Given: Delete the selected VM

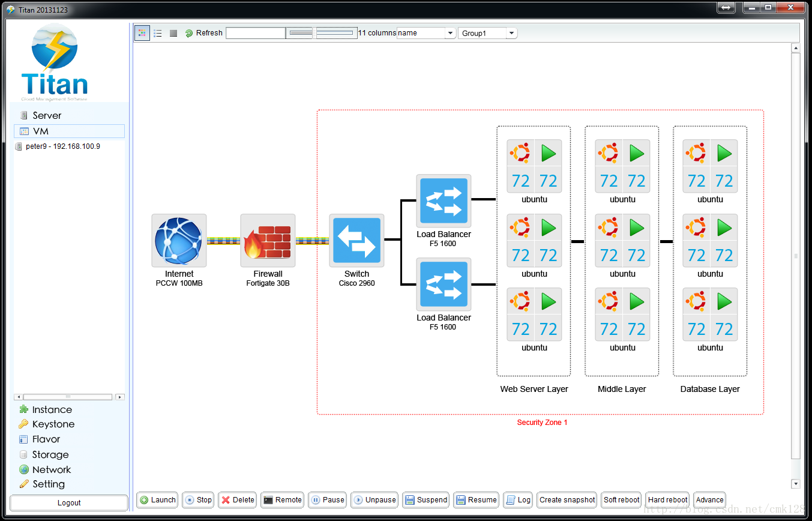Looking at the screenshot, I should coord(238,500).
